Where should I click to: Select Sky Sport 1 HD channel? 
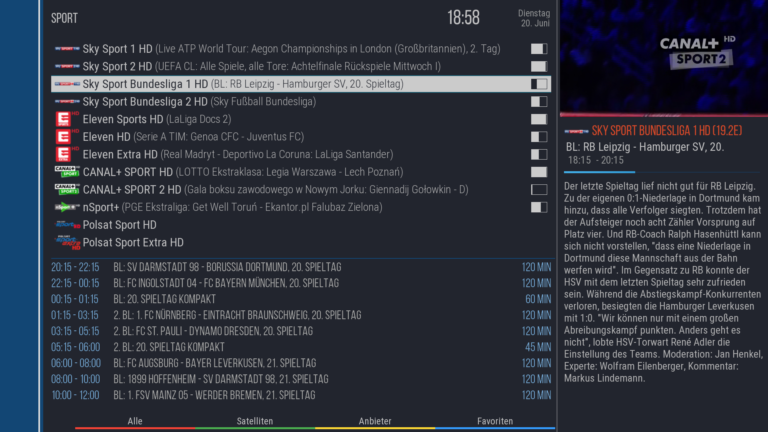301,49
